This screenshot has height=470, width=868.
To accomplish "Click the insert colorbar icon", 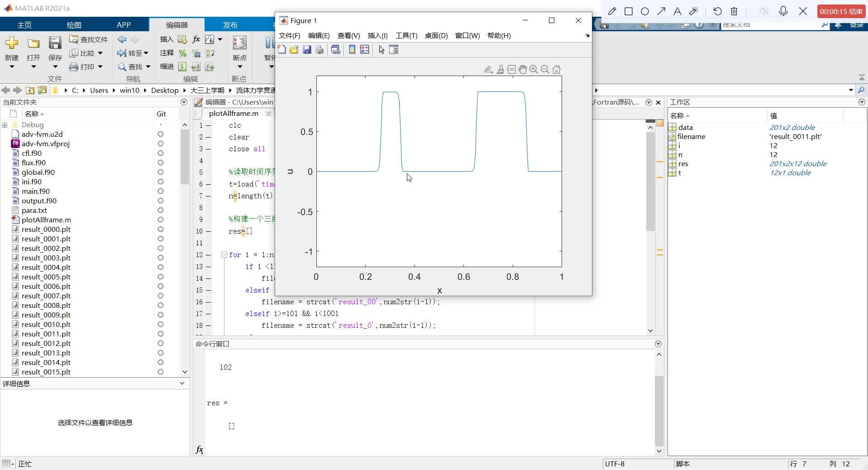I will tap(352, 50).
